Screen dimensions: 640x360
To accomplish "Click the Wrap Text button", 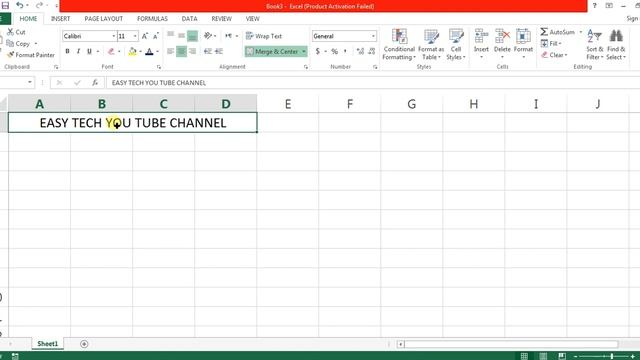I will [264, 36].
